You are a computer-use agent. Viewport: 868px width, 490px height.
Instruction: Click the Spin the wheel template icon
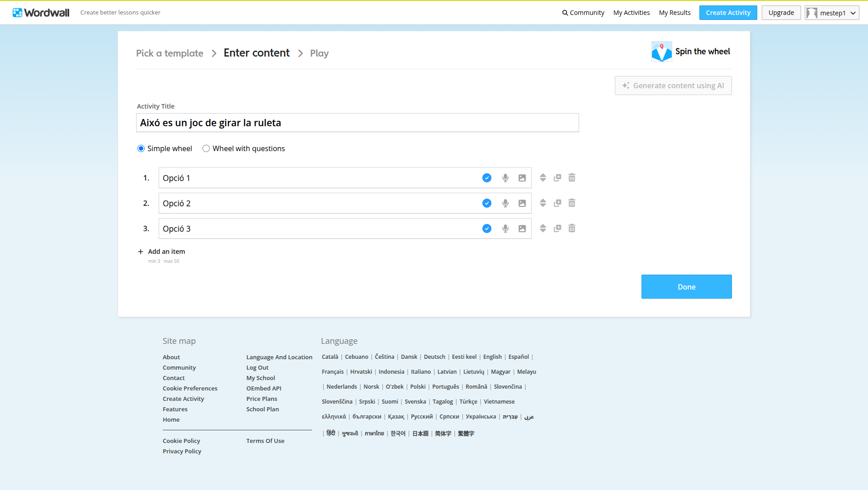click(x=661, y=52)
